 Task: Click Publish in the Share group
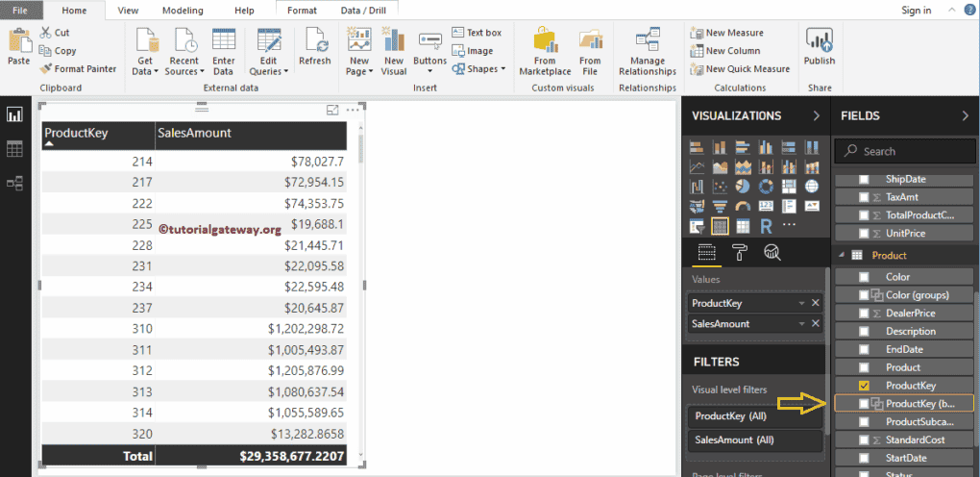point(820,47)
